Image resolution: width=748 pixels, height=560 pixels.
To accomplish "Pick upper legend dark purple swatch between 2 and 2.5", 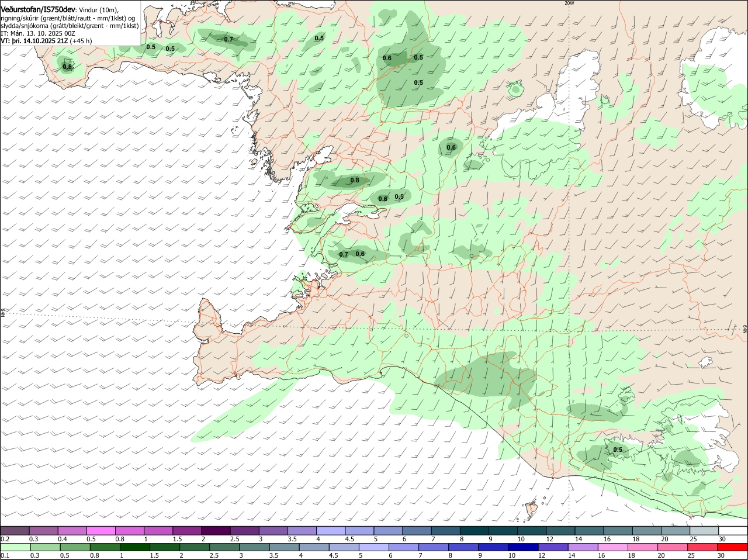I will tap(216, 530).
